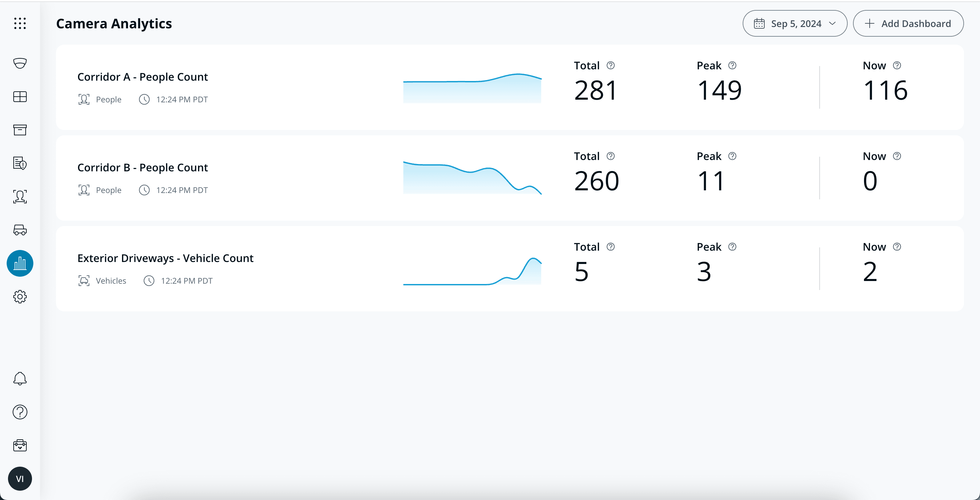Open the People recognition section
Viewport: 980px width, 500px height.
[20, 196]
